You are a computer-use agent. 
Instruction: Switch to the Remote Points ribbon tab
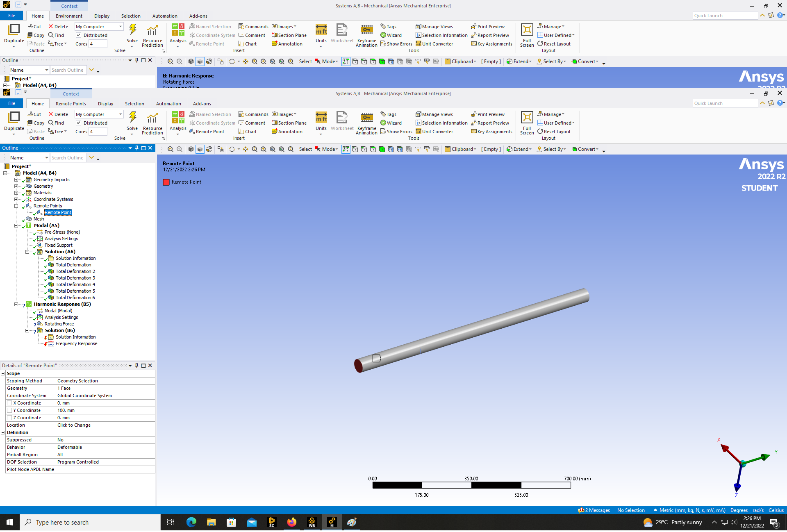click(x=71, y=104)
